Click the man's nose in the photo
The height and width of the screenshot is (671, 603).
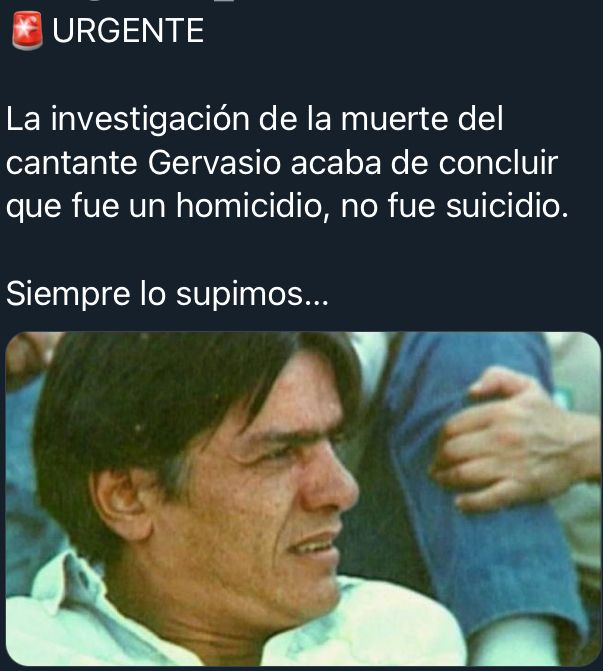332,484
